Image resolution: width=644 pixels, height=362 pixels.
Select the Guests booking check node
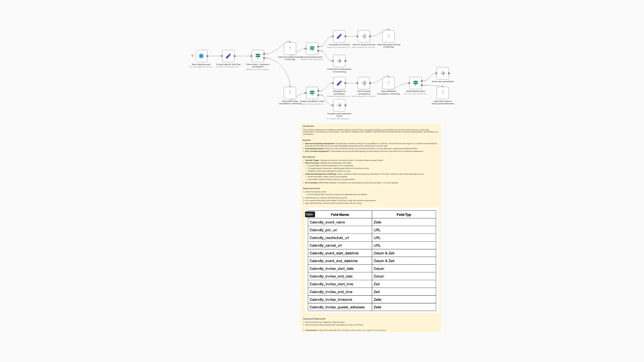click(312, 49)
